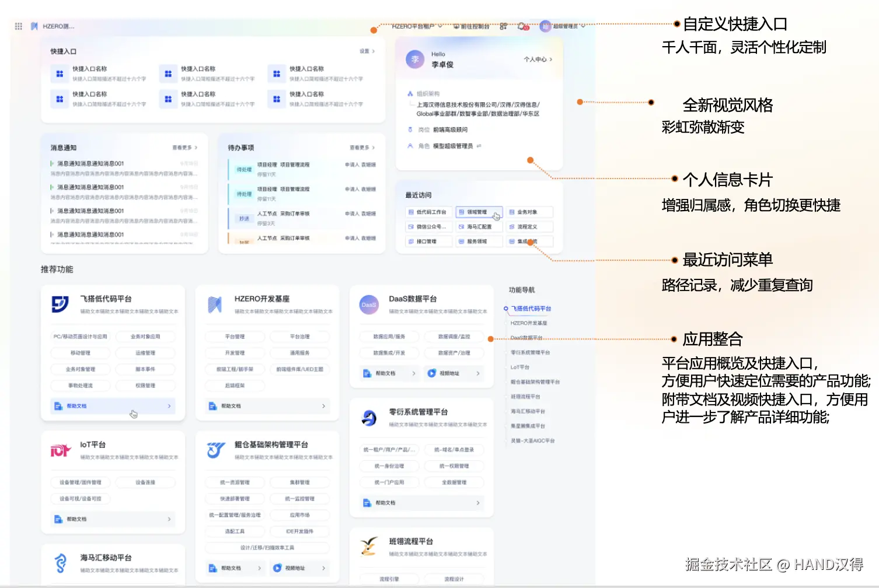Open 脚本事件 under 飞搭低代码平台
879x588 pixels.
(x=145, y=369)
